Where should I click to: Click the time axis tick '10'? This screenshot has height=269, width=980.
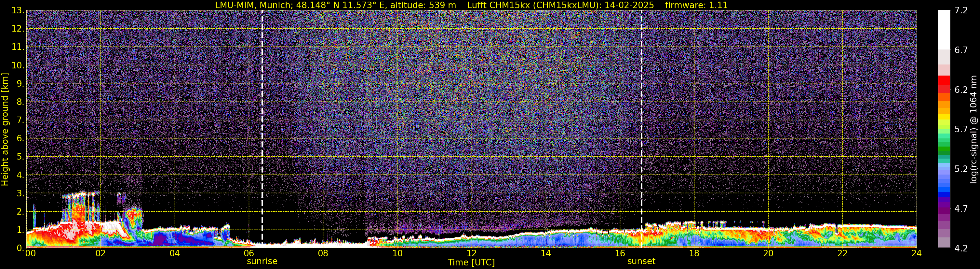(x=397, y=254)
